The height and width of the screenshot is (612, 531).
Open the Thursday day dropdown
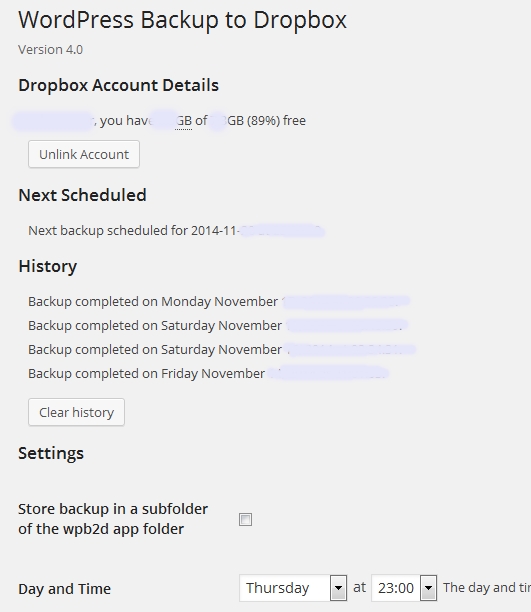pyautogui.click(x=293, y=588)
